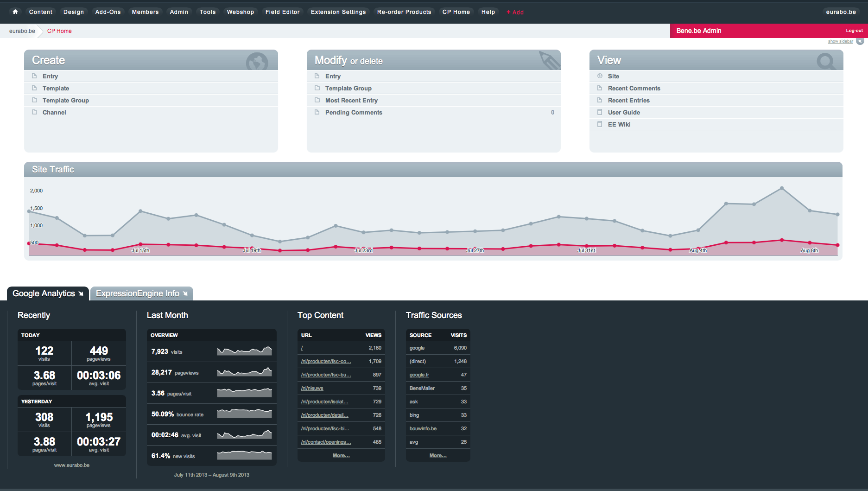The height and width of the screenshot is (491, 868).
Task: Click the book icon beside User Guide
Action: point(600,112)
